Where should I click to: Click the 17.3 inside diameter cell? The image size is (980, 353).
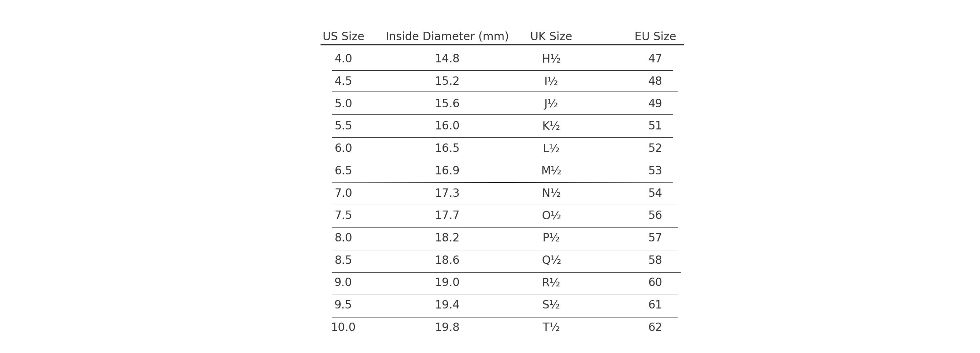coord(447,193)
